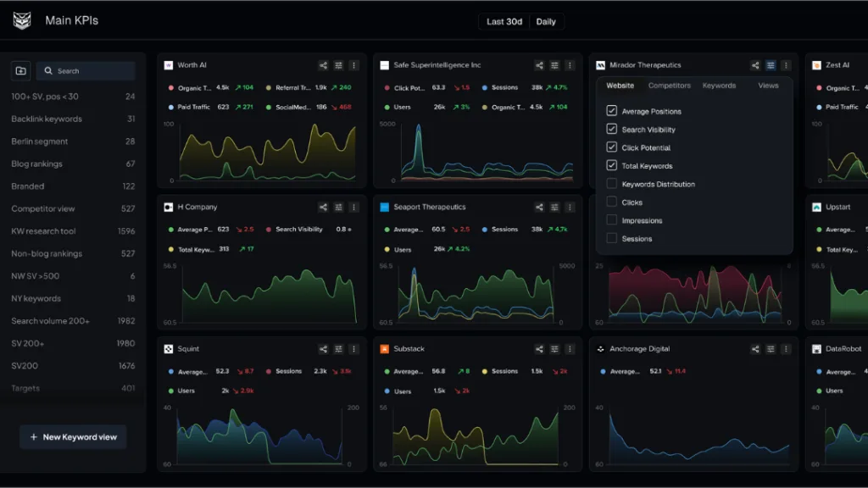Click the SV200 list item
Screen dimensions: 868x488
click(73, 366)
